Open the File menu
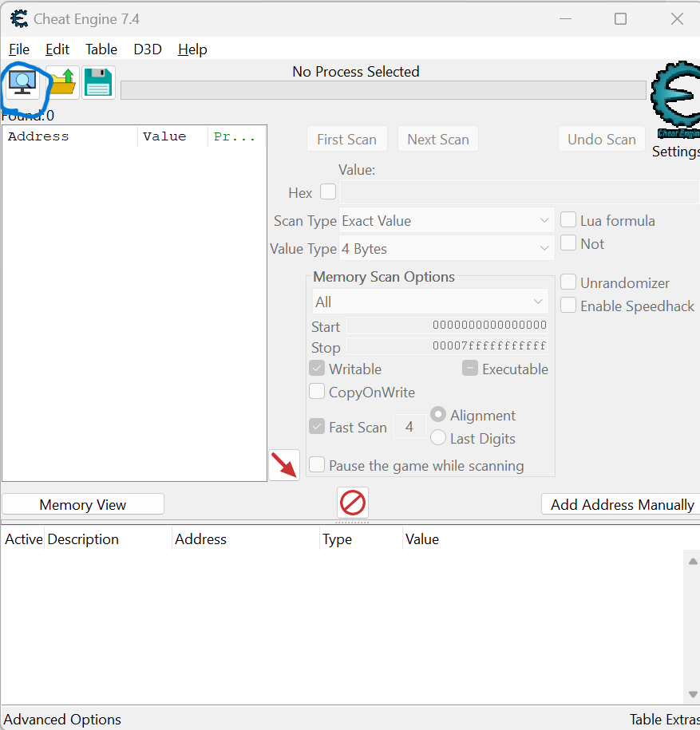Viewport: 700px width, 730px height. pyautogui.click(x=19, y=49)
